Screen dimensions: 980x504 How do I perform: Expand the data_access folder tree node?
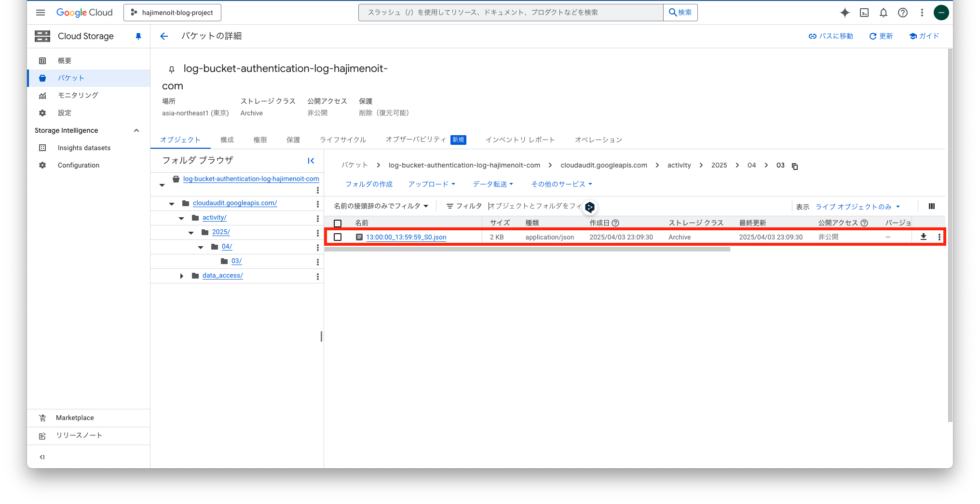point(181,276)
